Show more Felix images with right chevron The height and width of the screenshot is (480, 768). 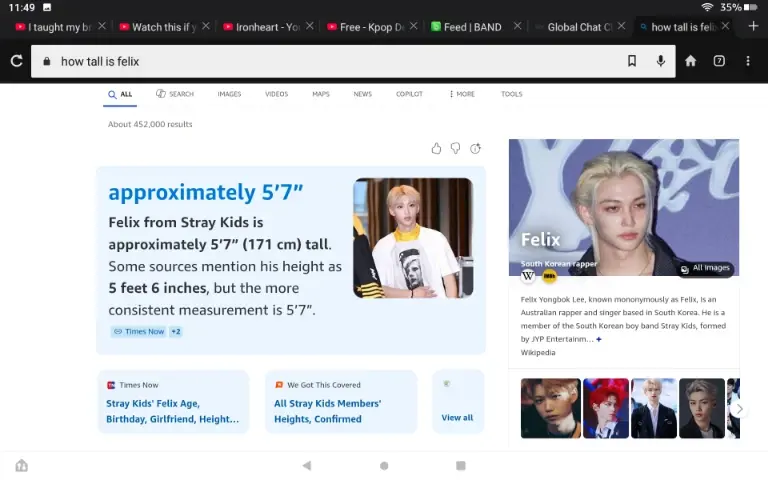pos(739,408)
